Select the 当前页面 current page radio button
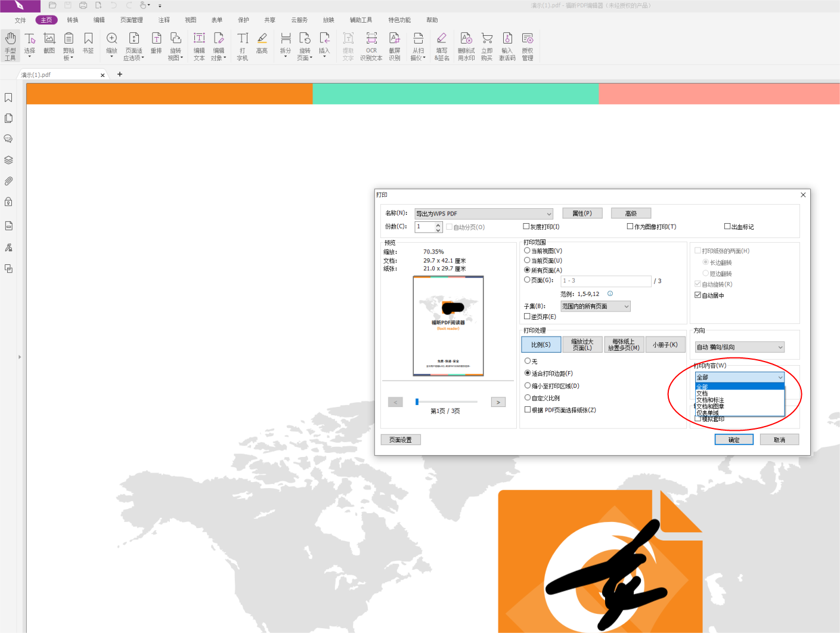This screenshot has height=633, width=840. click(527, 261)
